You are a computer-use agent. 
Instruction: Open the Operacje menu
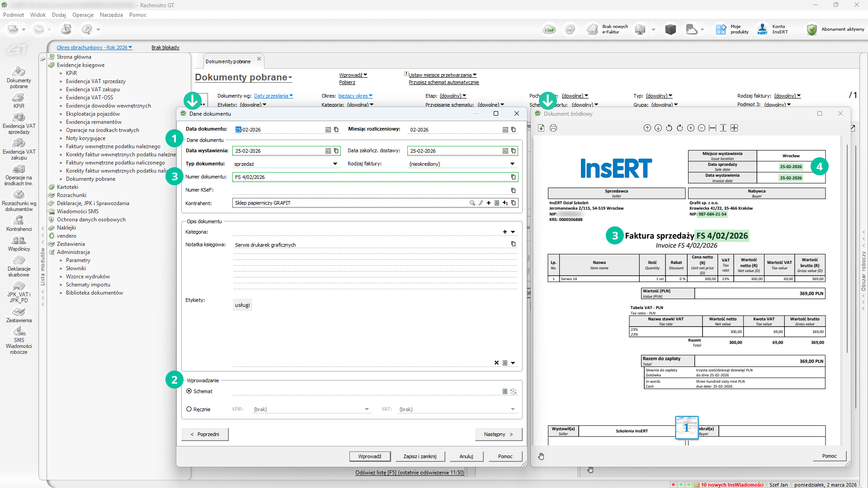click(83, 15)
